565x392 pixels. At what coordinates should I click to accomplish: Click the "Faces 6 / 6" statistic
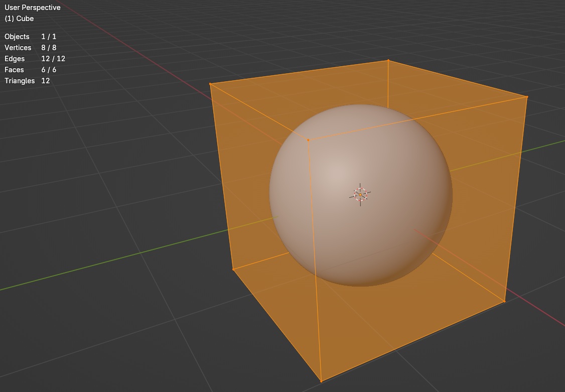[30, 70]
